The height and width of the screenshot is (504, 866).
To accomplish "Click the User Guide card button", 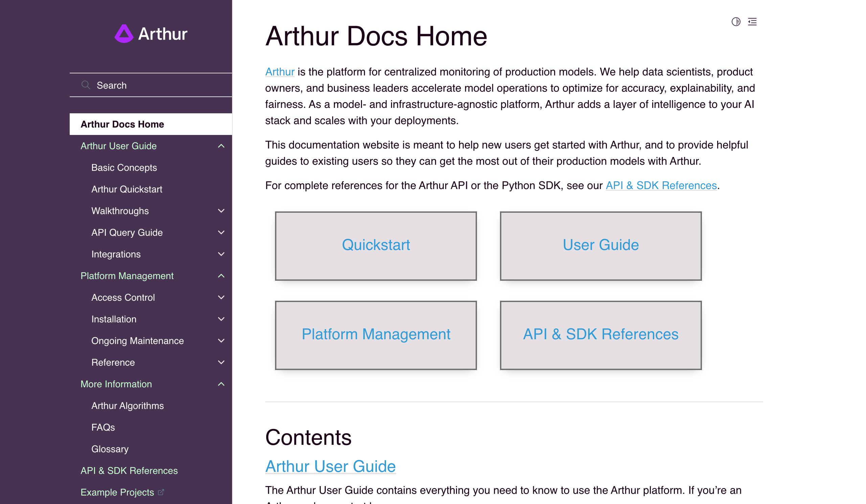I will click(601, 246).
